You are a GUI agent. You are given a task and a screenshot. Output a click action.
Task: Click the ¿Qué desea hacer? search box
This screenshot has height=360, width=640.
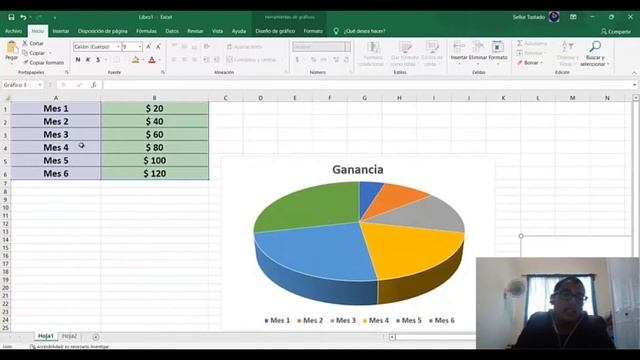pos(364,31)
